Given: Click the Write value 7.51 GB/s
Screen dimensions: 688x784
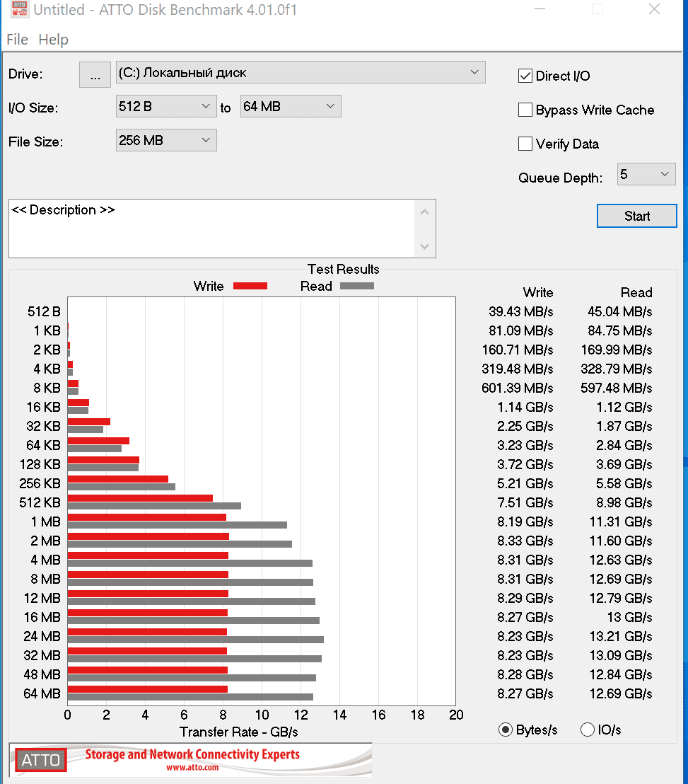Looking at the screenshot, I should click(525, 502).
